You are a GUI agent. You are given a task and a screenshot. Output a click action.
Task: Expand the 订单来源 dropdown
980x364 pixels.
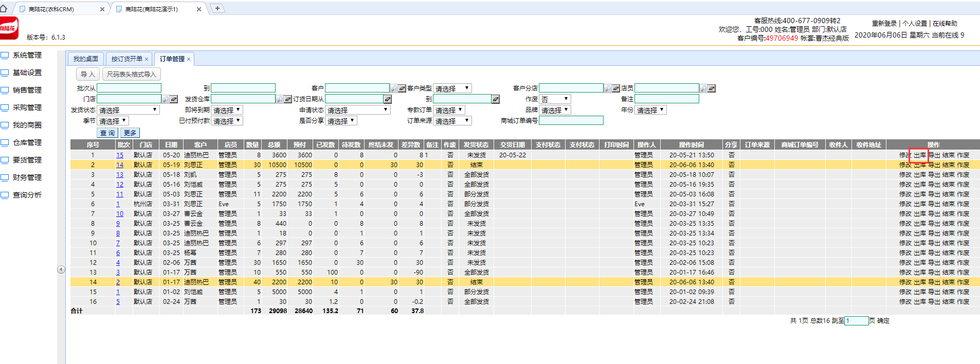pyautogui.click(x=452, y=121)
